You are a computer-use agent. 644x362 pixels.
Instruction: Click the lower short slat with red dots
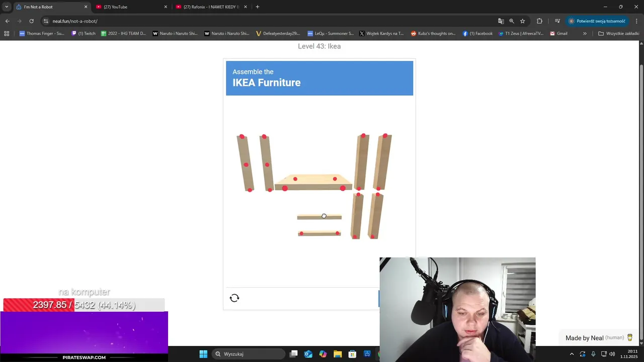click(319, 233)
